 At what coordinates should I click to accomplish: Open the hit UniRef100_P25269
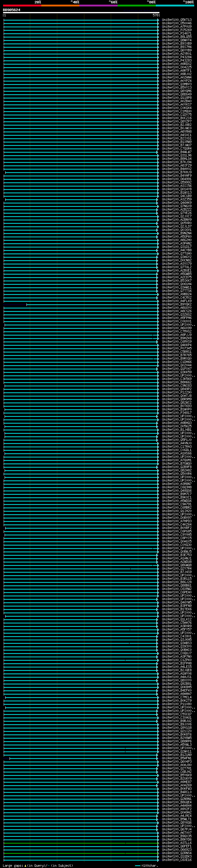(x=177, y=30)
